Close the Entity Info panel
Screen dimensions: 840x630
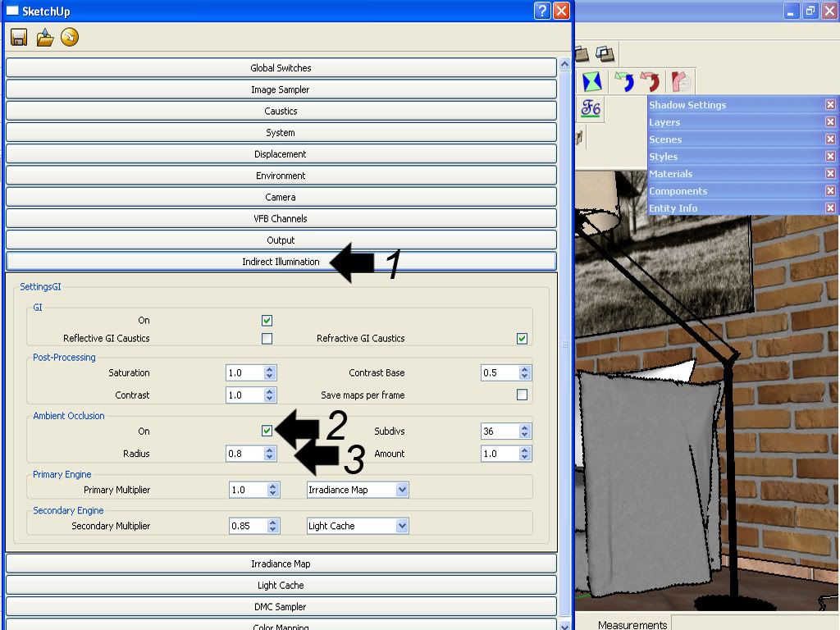pos(830,208)
